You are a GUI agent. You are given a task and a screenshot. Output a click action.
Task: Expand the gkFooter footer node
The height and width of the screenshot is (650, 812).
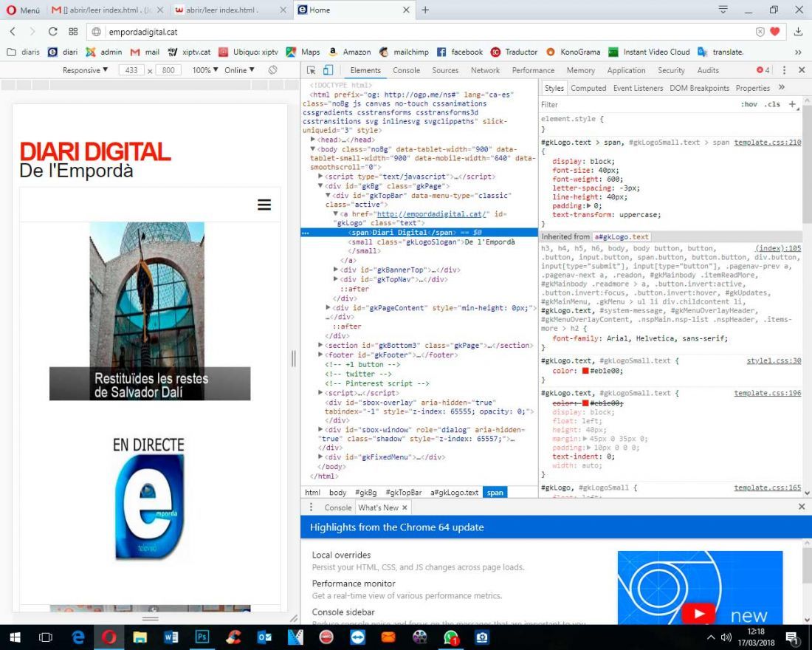[x=320, y=355]
